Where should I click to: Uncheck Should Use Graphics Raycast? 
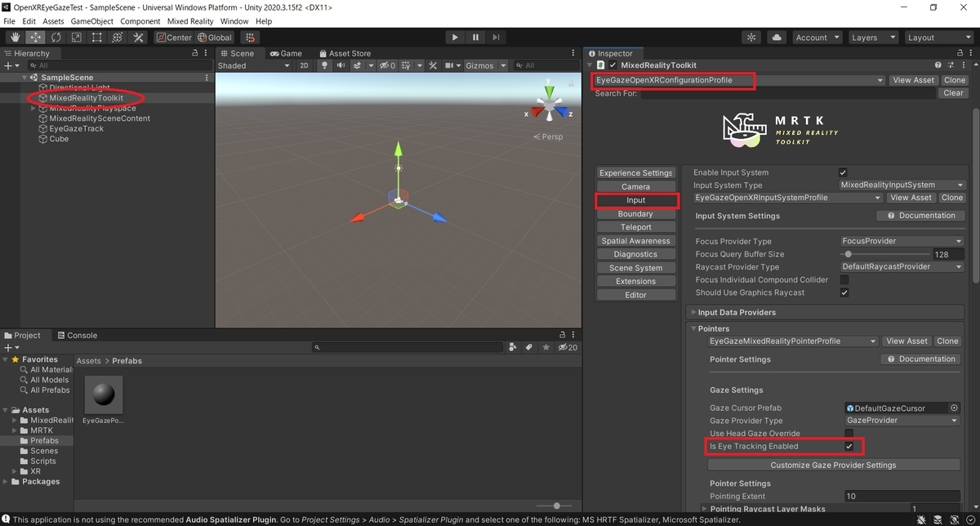844,292
